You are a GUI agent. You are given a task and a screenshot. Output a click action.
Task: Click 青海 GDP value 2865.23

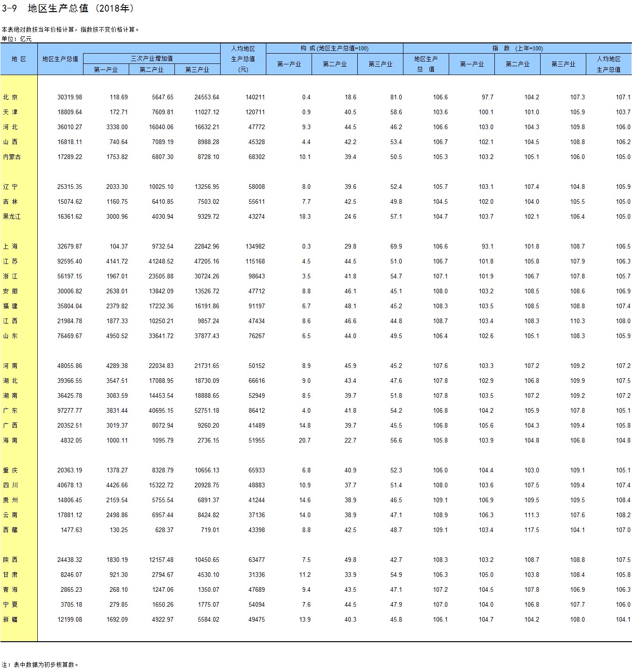point(71,589)
